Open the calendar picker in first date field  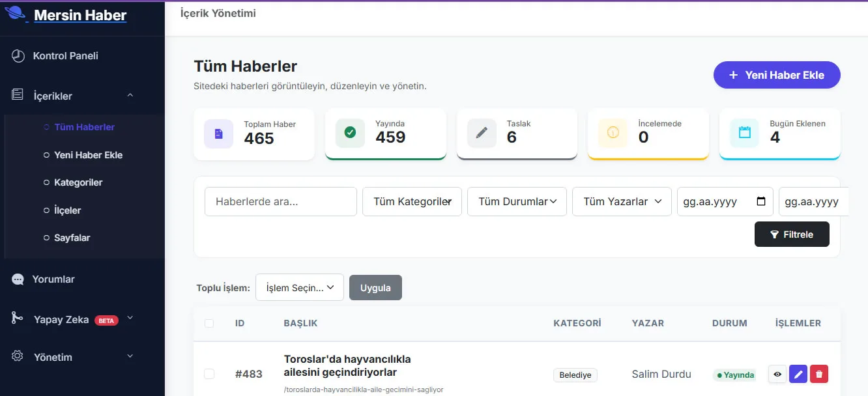761,201
